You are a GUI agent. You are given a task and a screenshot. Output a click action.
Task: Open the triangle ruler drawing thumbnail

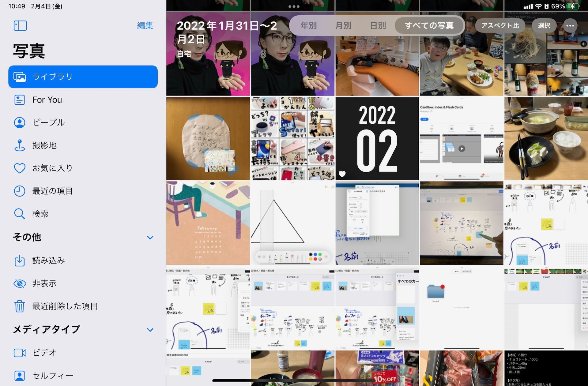292,223
